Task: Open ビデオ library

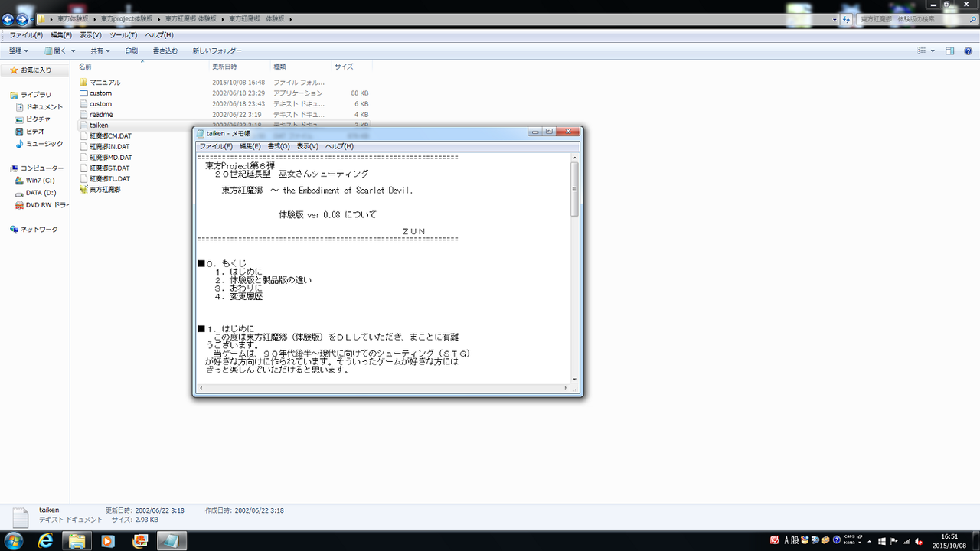Action: (30, 132)
